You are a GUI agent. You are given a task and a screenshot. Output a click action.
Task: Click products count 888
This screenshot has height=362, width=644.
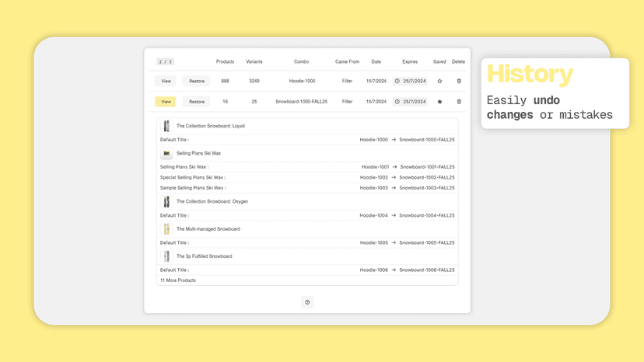pyautogui.click(x=225, y=82)
